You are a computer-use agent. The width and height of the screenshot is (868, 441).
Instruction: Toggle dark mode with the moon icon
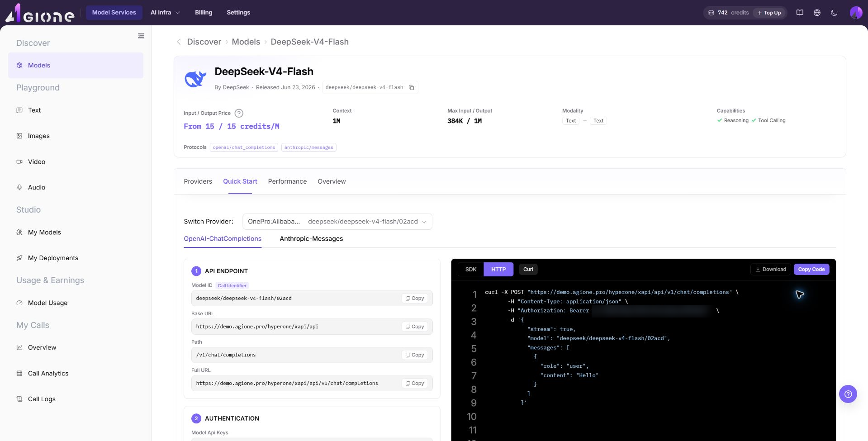(x=834, y=13)
